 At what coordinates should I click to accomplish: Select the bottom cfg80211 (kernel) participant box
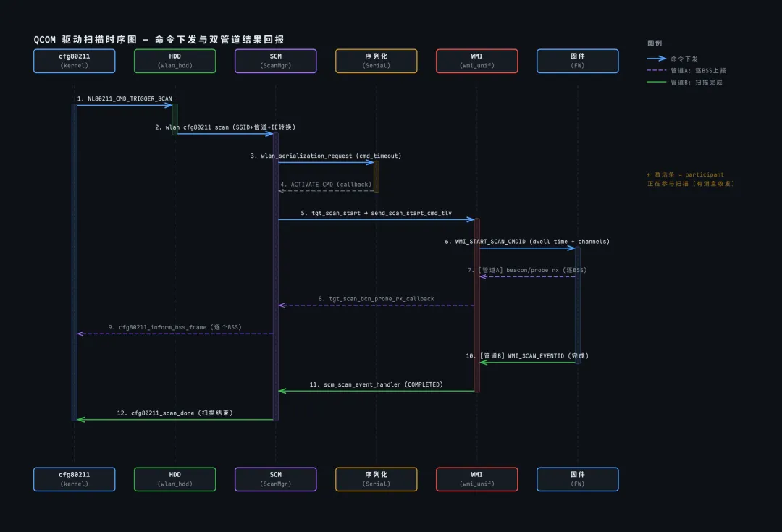click(x=75, y=479)
